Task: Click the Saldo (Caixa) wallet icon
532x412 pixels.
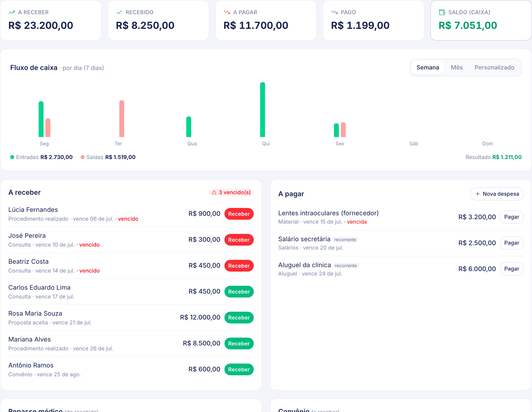Action: click(x=442, y=12)
